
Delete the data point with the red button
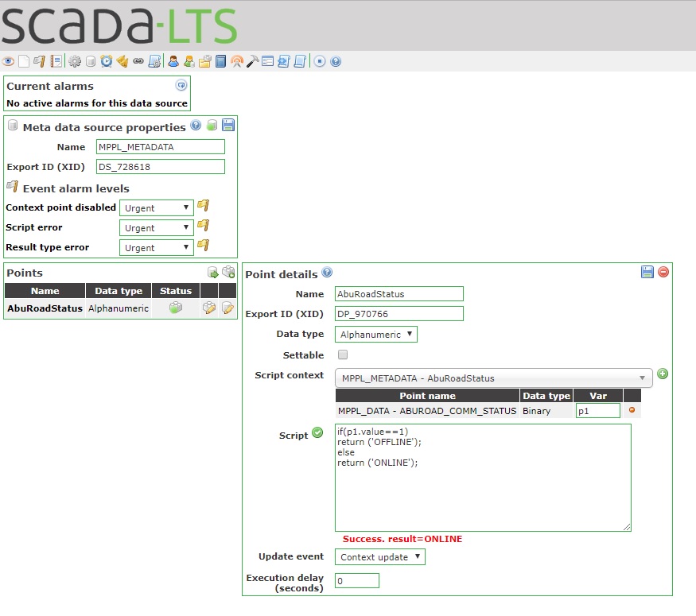click(663, 272)
